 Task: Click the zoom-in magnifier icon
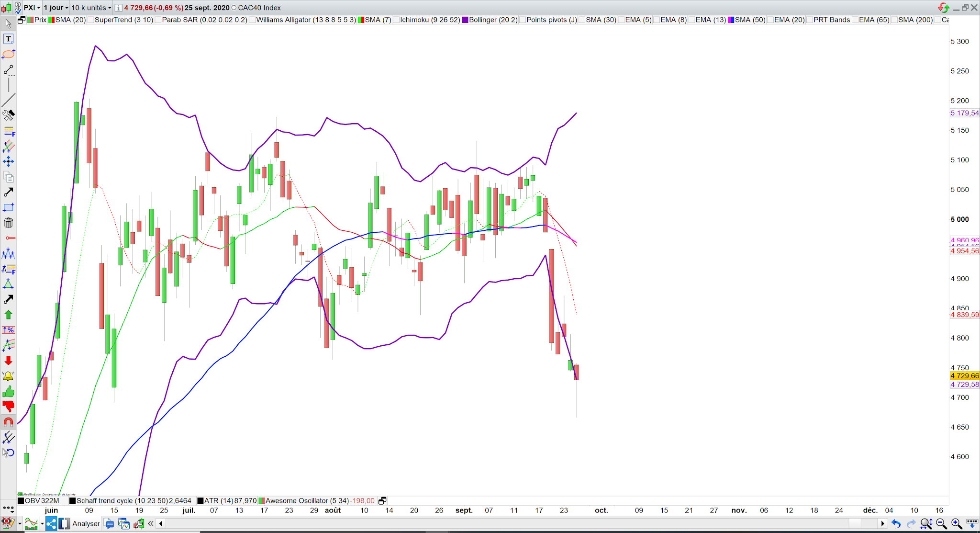pos(956,523)
